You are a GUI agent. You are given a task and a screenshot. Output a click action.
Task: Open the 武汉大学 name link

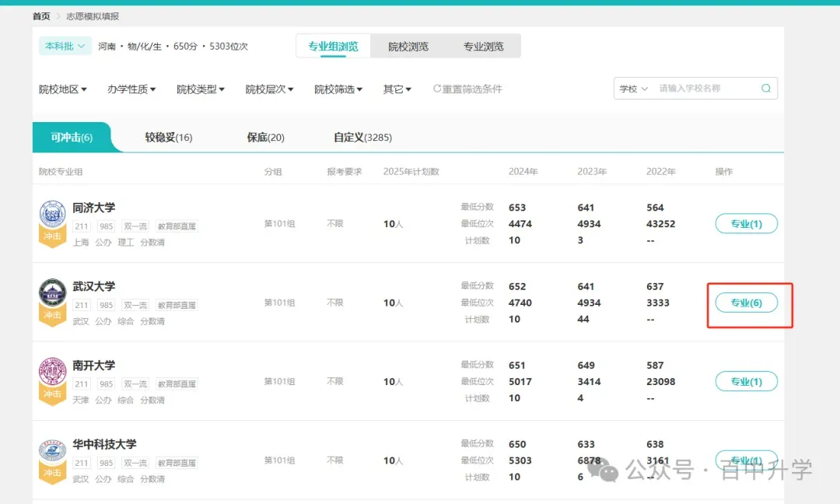point(94,286)
